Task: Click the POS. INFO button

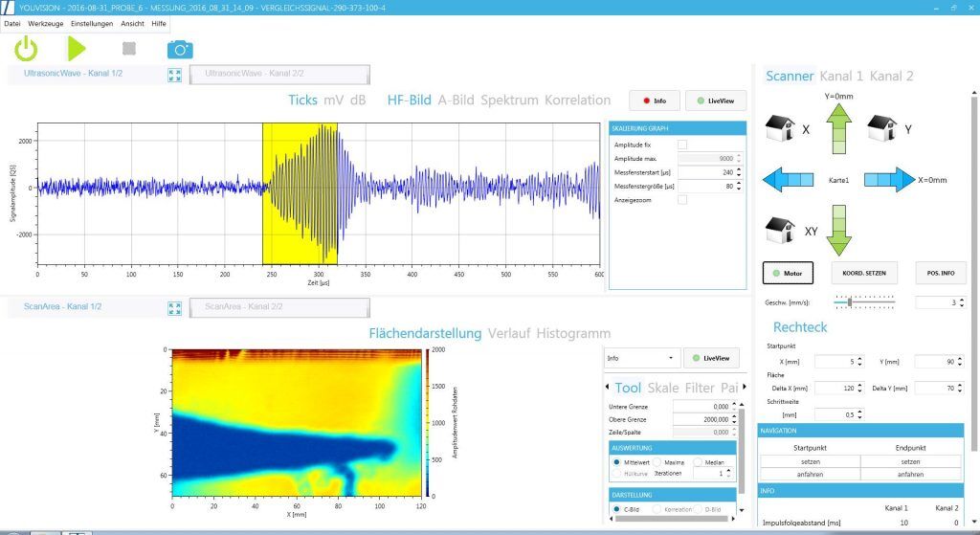Action: (x=940, y=273)
